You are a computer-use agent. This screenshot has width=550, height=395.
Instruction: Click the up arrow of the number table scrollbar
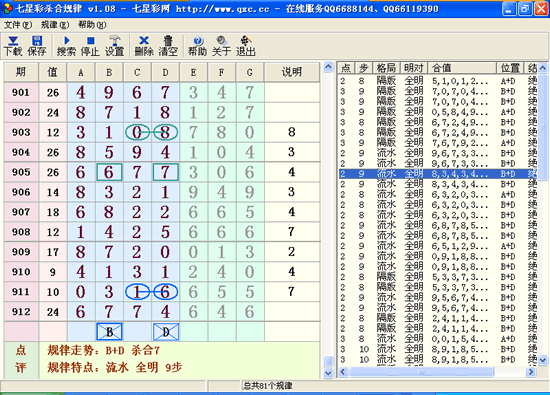[328, 67]
